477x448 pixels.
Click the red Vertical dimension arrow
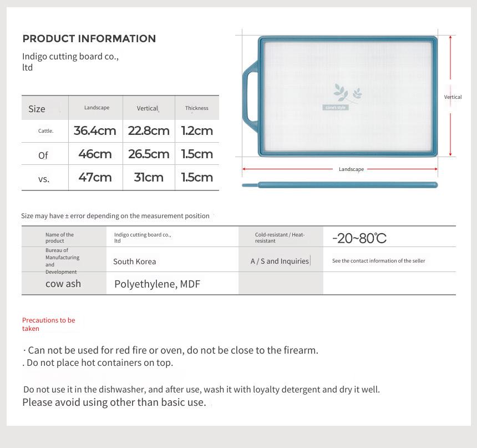pyautogui.click(x=450, y=96)
